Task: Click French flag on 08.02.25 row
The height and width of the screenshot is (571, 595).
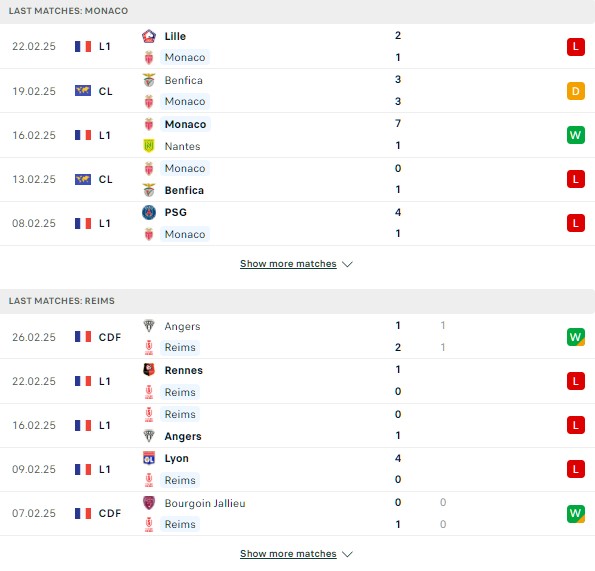Action: [x=83, y=223]
